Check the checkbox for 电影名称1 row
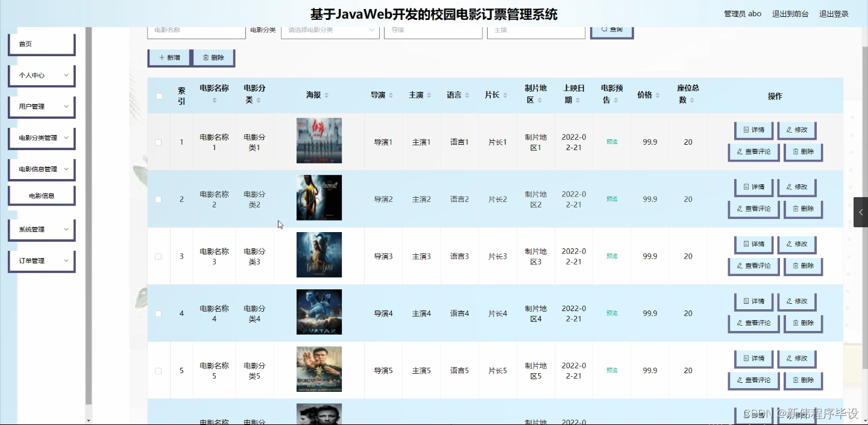868x425 pixels. coord(158,142)
